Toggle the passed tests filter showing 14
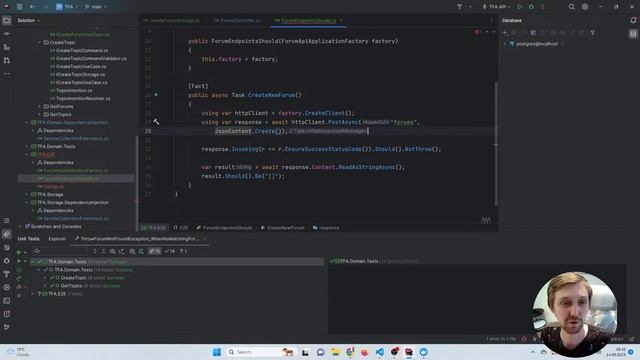Image resolution: width=640 pixels, height=360 pixels. pos(170,251)
